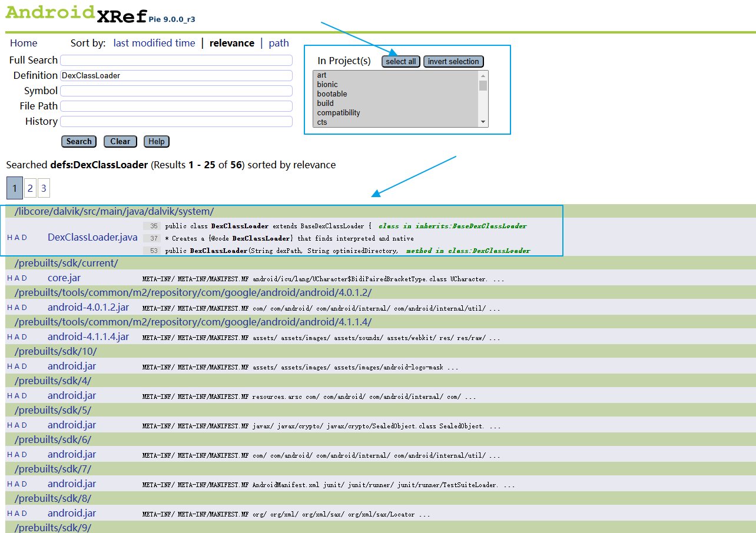The width and height of the screenshot is (756, 533).
Task: Click the project list scroll up arrow
Action: click(483, 75)
